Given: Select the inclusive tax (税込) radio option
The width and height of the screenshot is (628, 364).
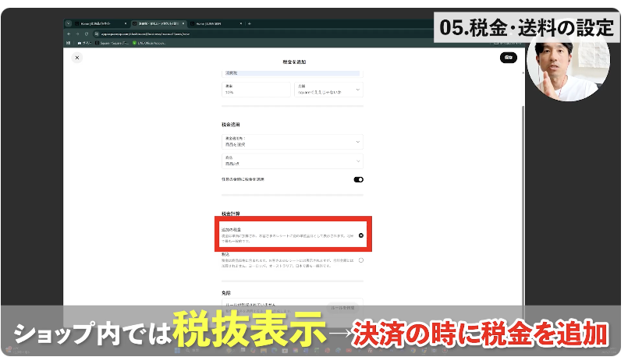Looking at the screenshot, I should click(x=360, y=260).
